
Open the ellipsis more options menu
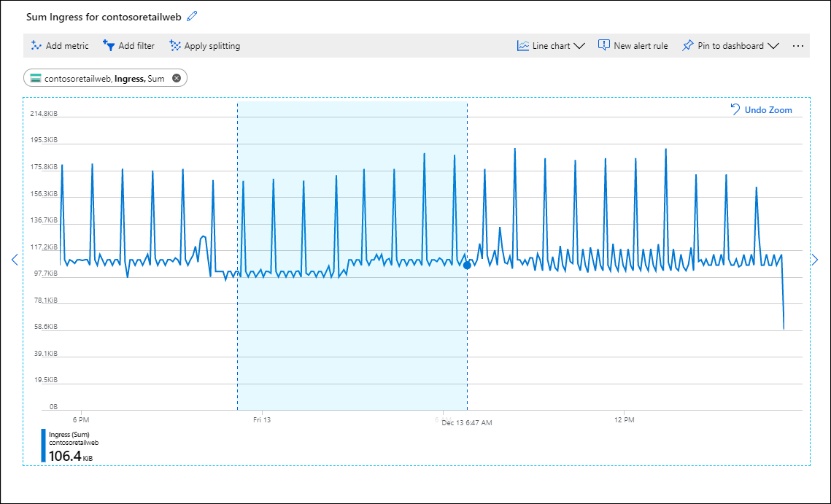point(798,45)
